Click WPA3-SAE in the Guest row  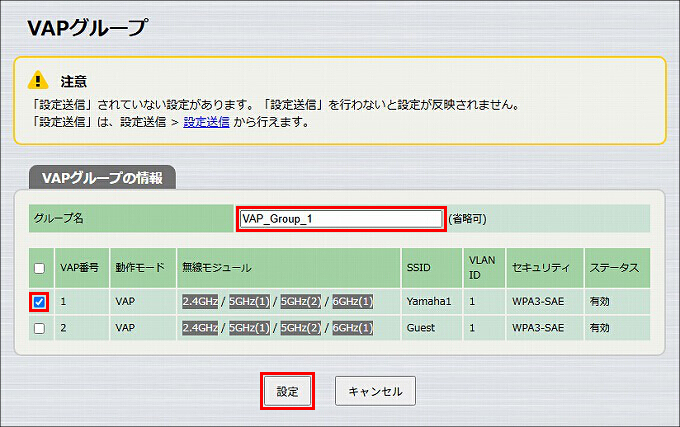[x=538, y=328]
